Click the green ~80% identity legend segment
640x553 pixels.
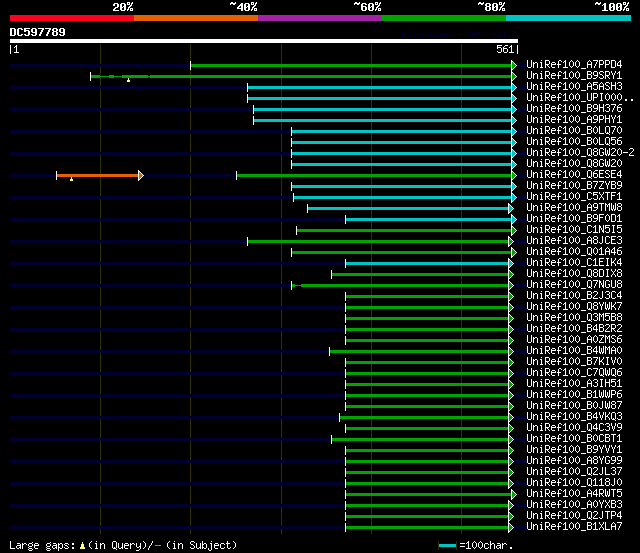(444, 18)
